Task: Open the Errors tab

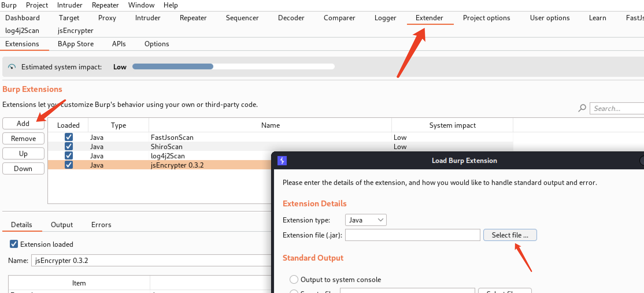Action: [101, 225]
